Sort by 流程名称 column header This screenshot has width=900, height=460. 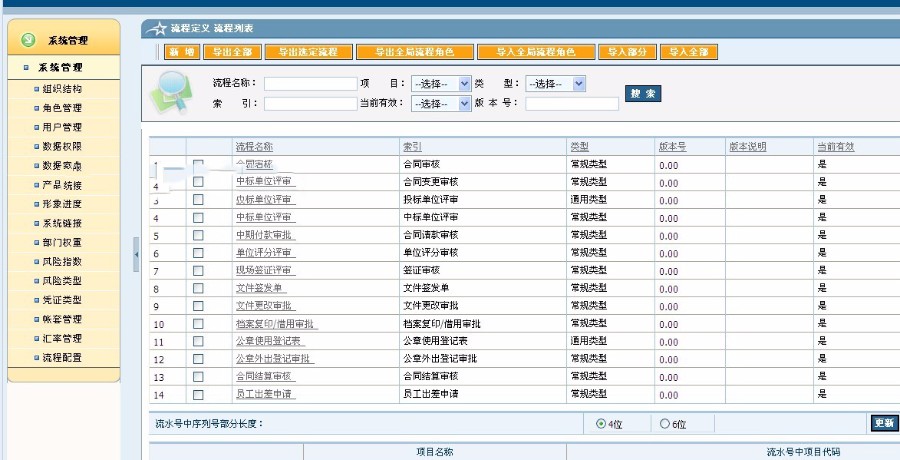click(x=254, y=147)
